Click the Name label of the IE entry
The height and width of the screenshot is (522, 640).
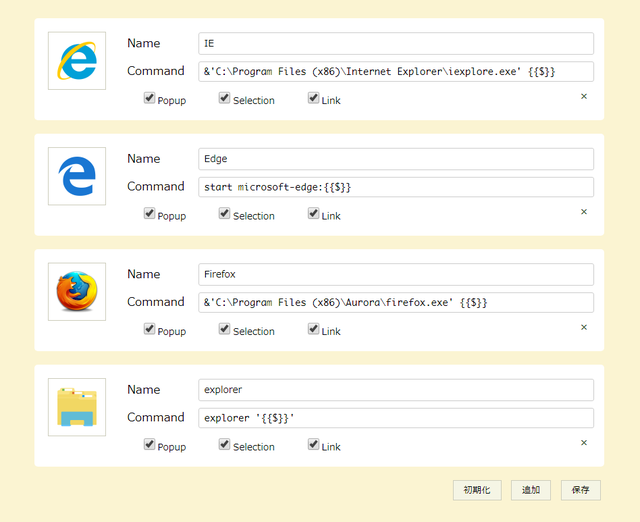pyautogui.click(x=144, y=43)
